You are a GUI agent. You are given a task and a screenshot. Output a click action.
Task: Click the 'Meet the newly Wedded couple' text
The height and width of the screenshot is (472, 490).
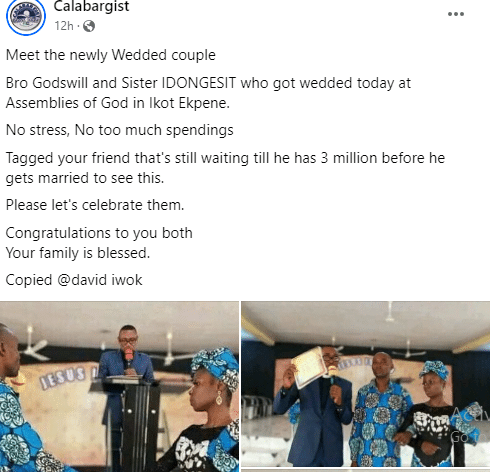point(111,55)
